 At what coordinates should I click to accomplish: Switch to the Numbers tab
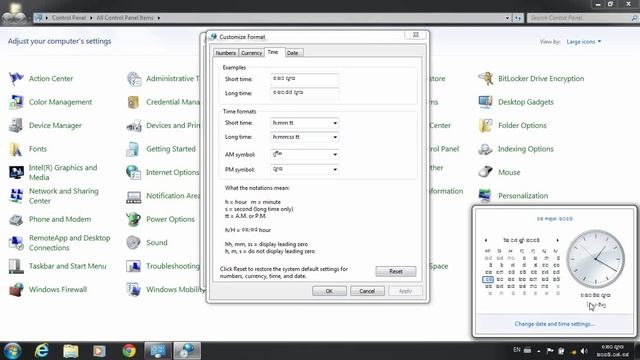coord(226,53)
